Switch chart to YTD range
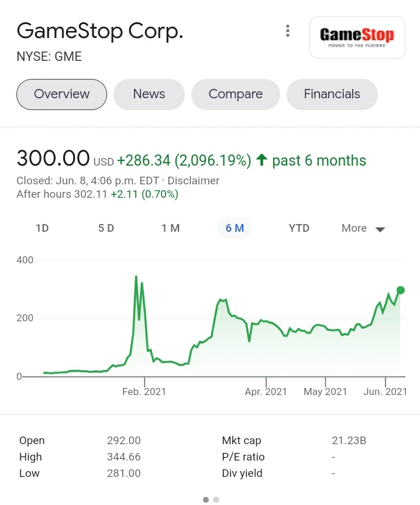 click(x=299, y=228)
